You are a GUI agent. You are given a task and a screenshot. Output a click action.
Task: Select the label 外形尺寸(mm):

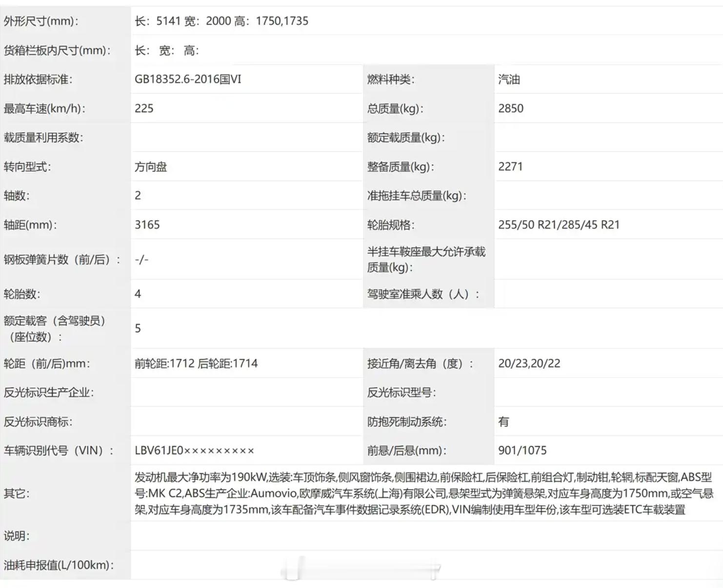coord(41,21)
